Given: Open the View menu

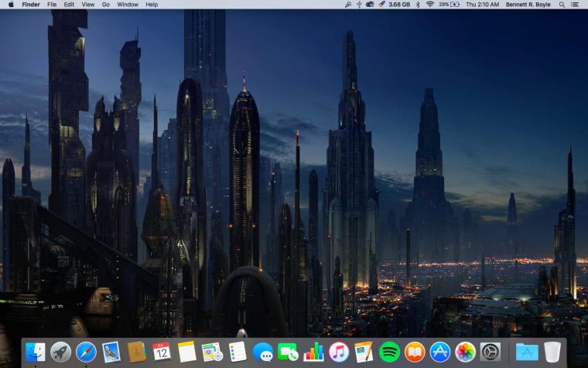Looking at the screenshot, I should 88,5.
